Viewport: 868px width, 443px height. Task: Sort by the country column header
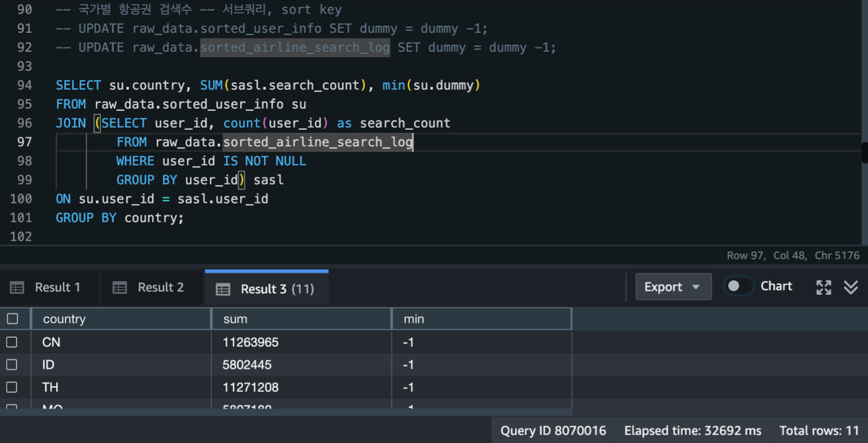121,318
